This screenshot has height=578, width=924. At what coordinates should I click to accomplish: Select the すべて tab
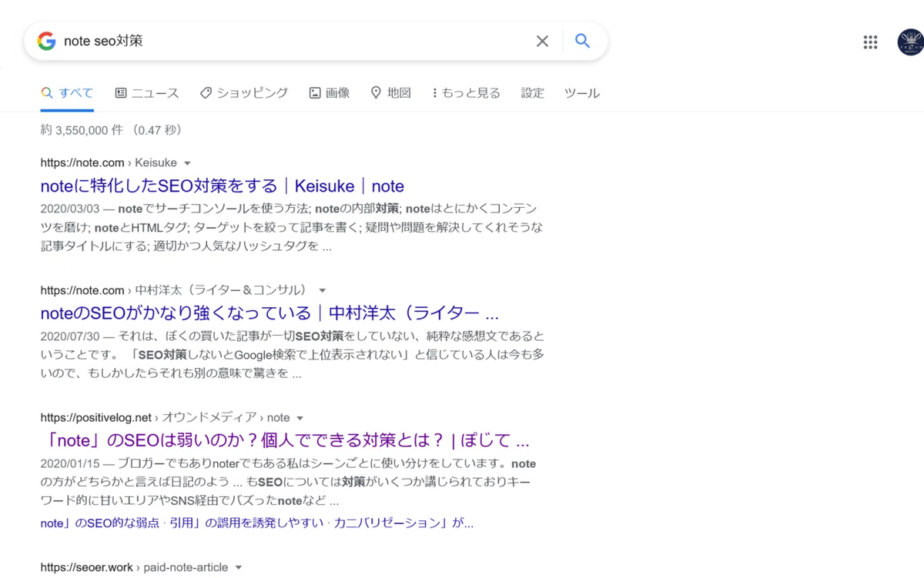click(x=67, y=93)
